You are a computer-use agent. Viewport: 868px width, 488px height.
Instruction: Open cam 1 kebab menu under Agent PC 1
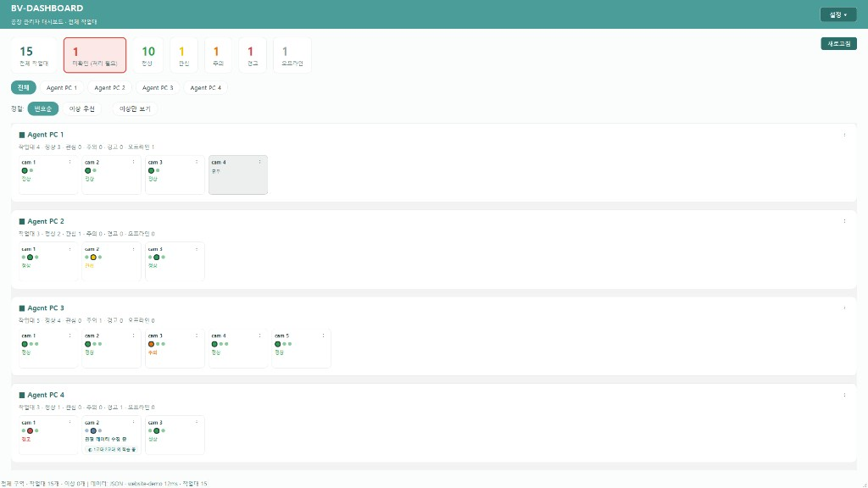[x=70, y=162]
